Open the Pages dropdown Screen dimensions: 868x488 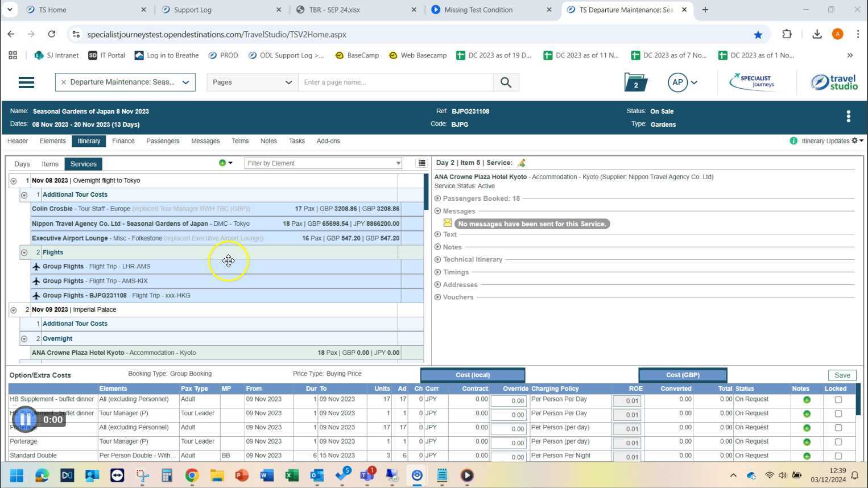tap(251, 82)
